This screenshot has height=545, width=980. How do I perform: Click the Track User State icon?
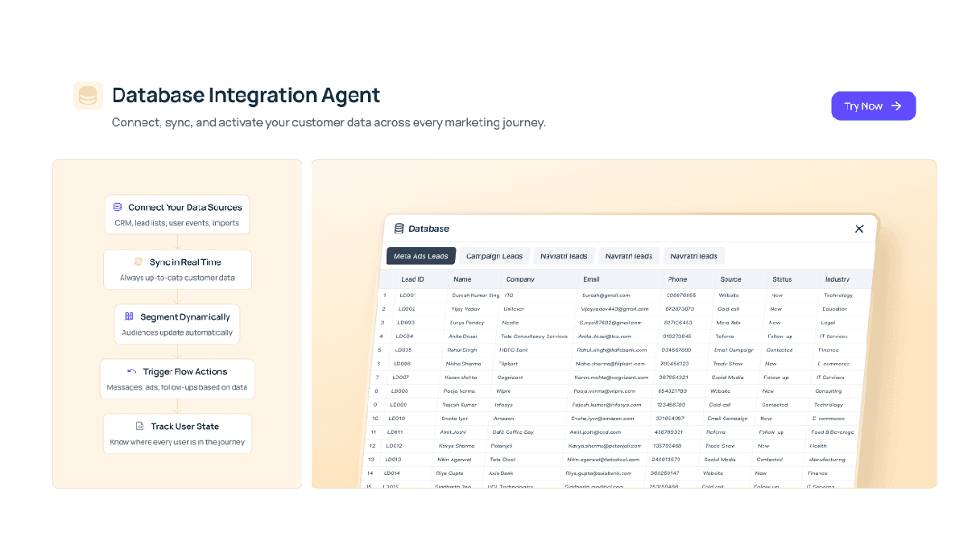click(139, 426)
